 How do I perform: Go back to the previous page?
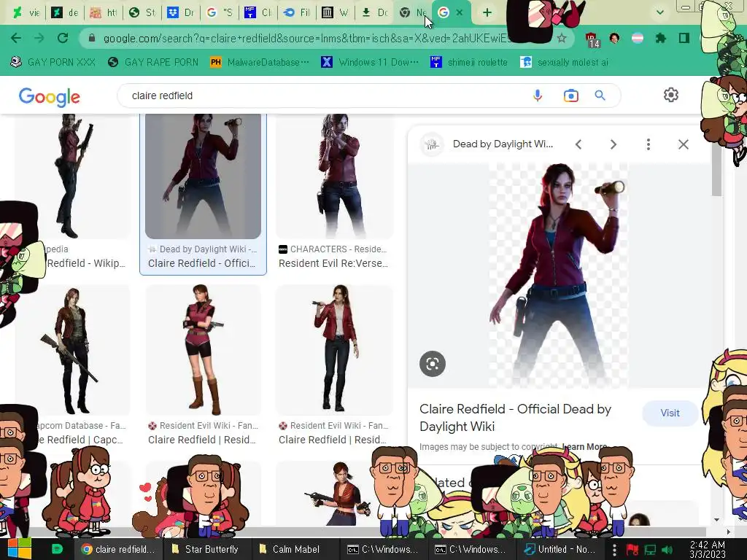16,38
